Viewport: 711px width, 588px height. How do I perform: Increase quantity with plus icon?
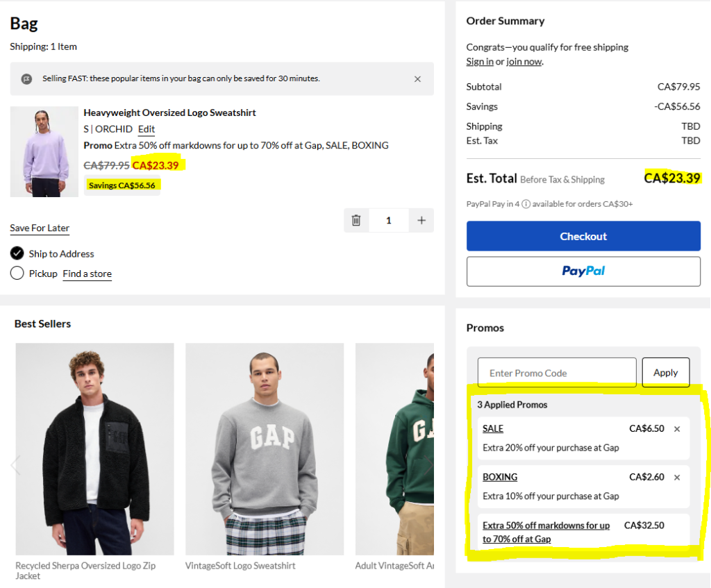click(x=421, y=220)
